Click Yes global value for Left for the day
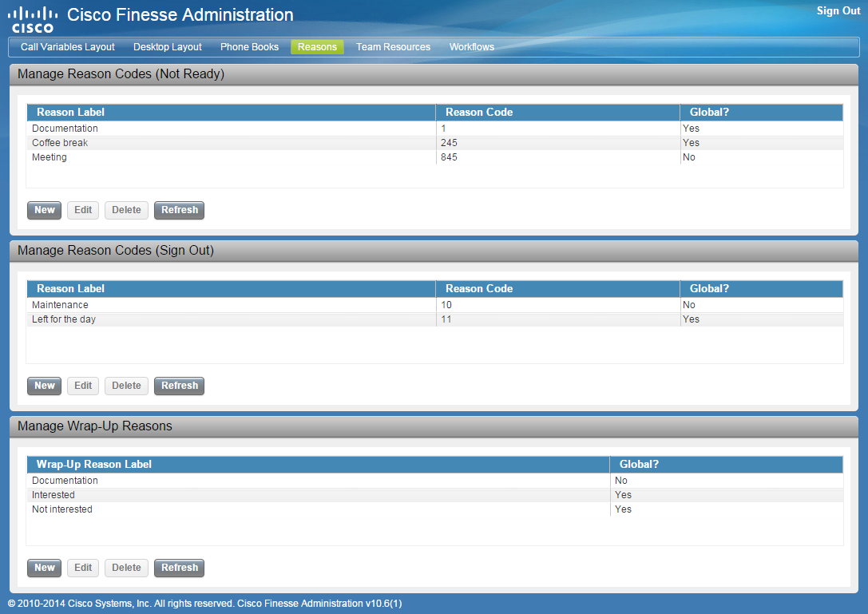The height and width of the screenshot is (614, 868). pyautogui.click(x=691, y=319)
